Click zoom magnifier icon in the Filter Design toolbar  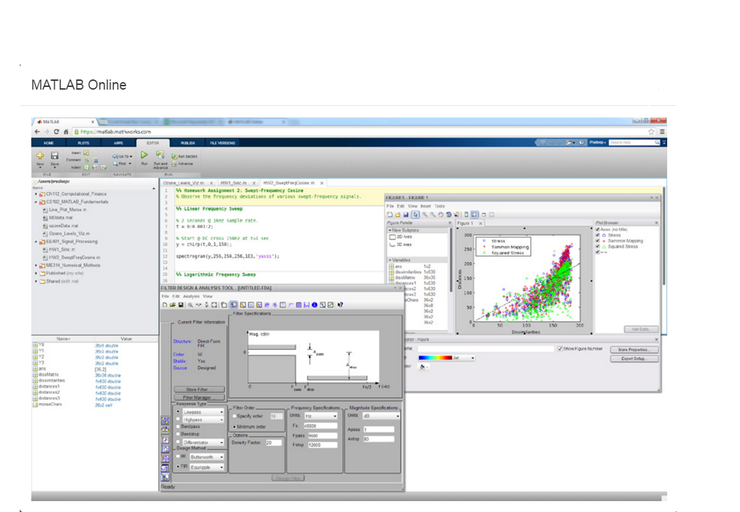190,305
